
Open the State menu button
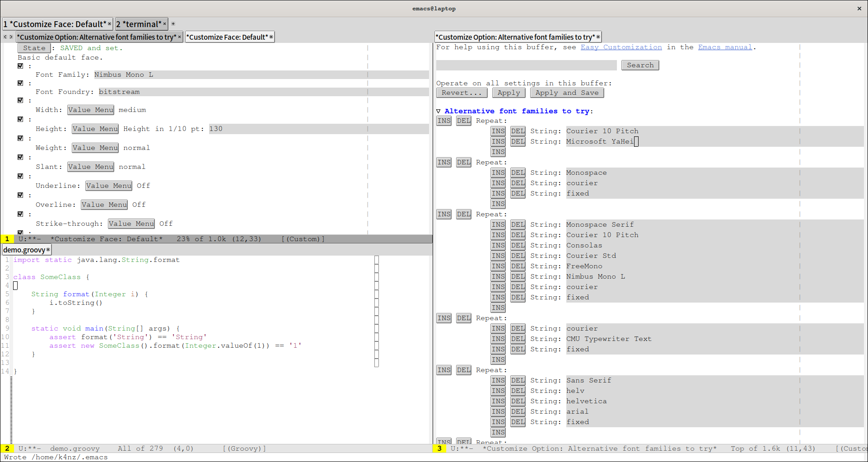(x=34, y=48)
